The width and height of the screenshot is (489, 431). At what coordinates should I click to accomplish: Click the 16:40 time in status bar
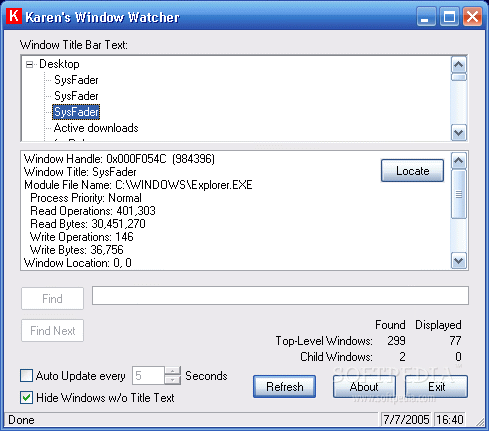450,420
